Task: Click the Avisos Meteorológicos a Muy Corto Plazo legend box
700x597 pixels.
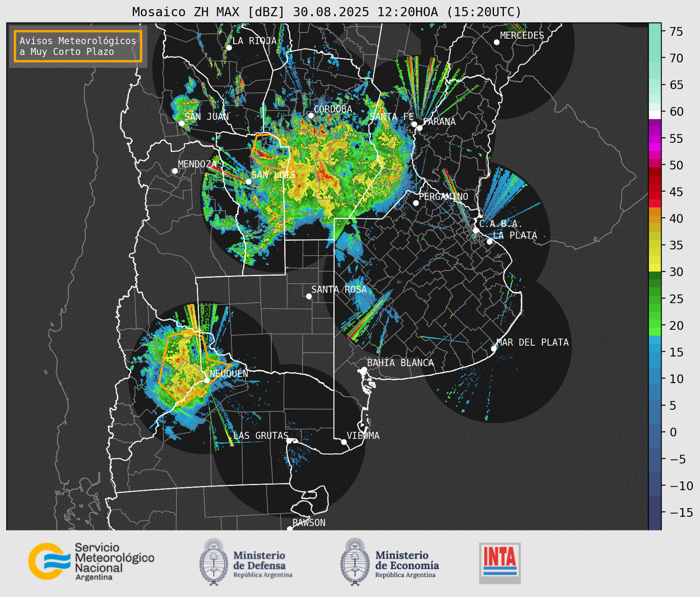Action: point(78,46)
